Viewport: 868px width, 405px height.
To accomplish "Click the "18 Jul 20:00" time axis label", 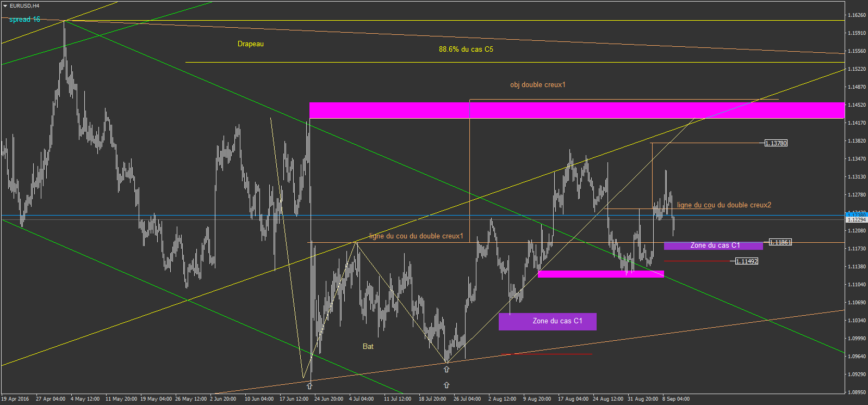I will (432, 399).
